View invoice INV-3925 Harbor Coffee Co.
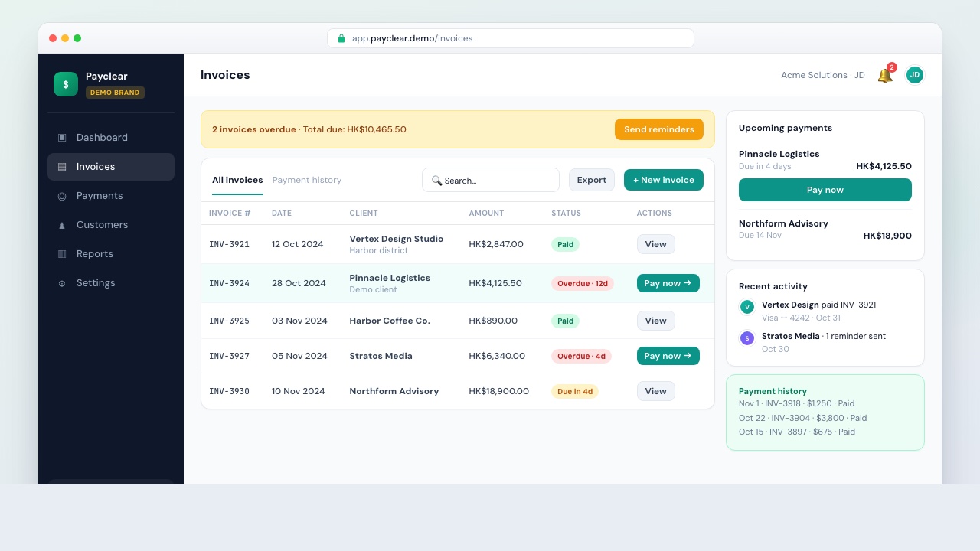 (x=656, y=321)
